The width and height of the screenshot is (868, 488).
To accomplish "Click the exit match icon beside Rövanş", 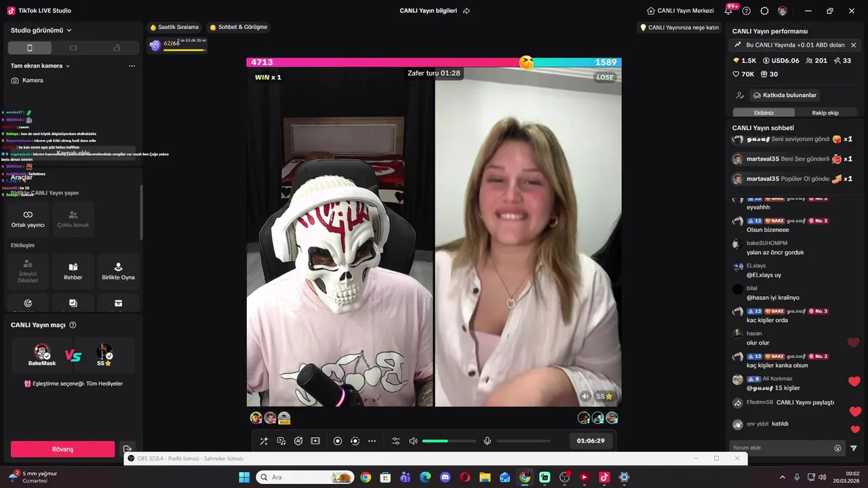I will (127, 449).
